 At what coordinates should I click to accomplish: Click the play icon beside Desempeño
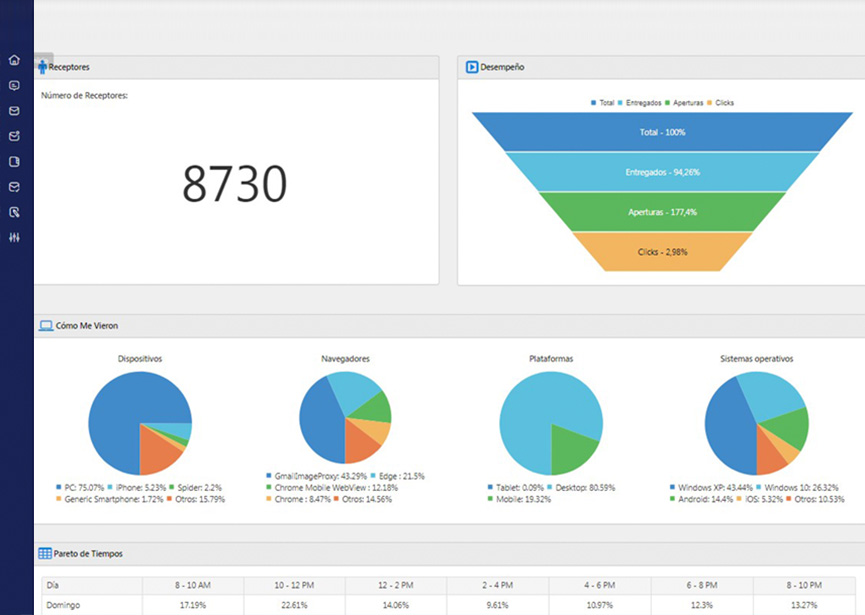472,67
